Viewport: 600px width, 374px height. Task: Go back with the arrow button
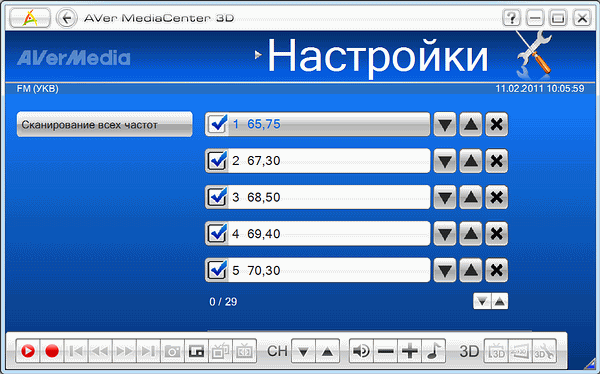(67, 18)
